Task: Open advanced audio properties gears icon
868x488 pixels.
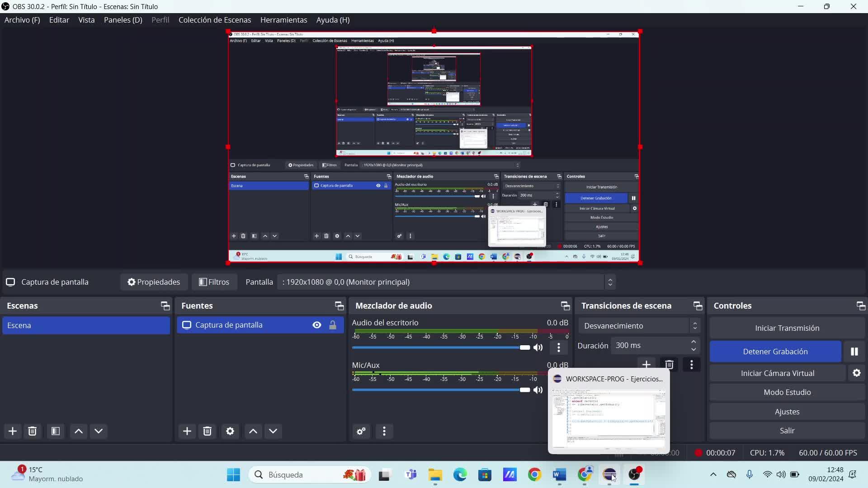Action: pyautogui.click(x=361, y=431)
